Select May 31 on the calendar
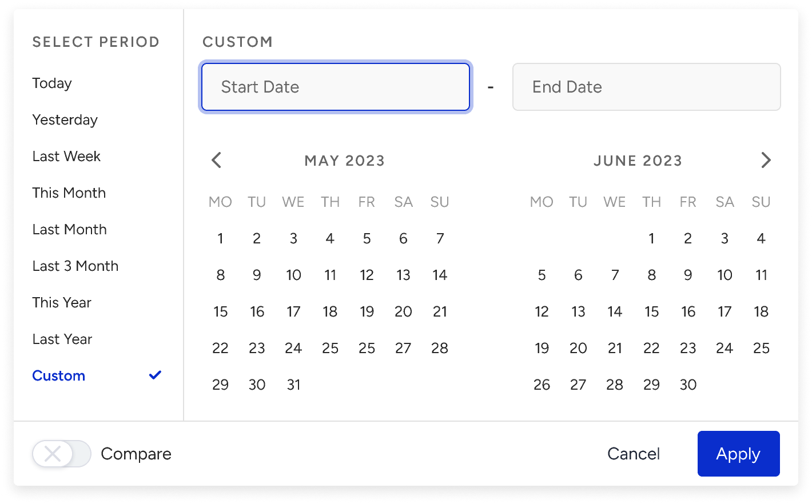Screen dimensions: 812x504 click(293, 385)
